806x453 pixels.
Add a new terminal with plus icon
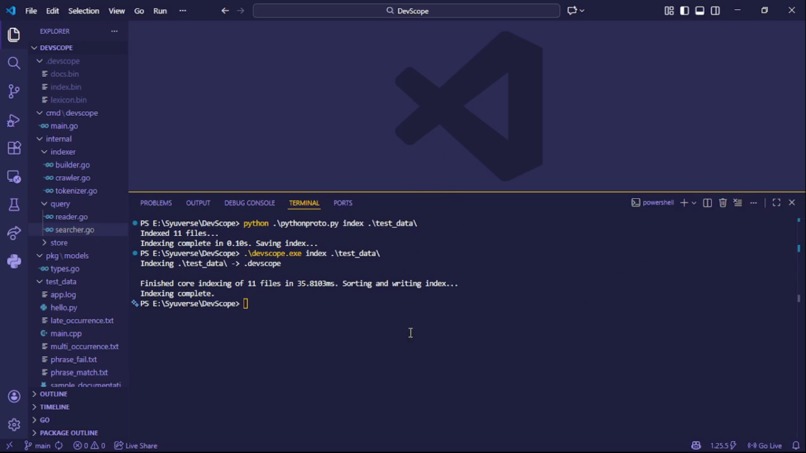[684, 203]
